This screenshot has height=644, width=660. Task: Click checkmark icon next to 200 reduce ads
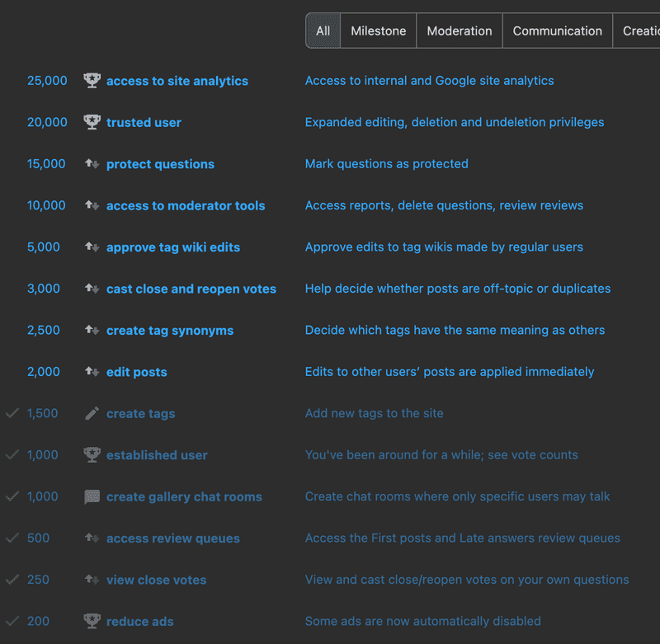pos(12,621)
